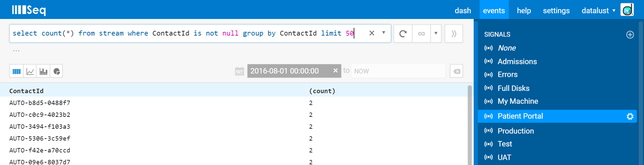Click the user avatar image
644x165 pixels.
(627, 9)
